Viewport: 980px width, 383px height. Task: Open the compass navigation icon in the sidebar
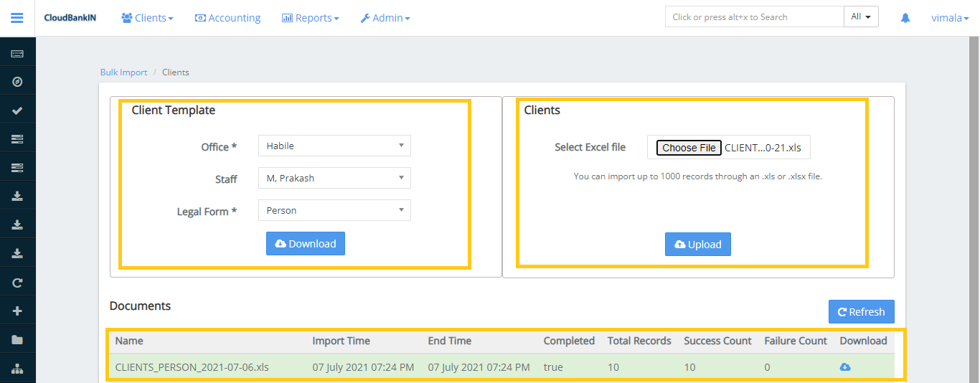click(x=17, y=82)
